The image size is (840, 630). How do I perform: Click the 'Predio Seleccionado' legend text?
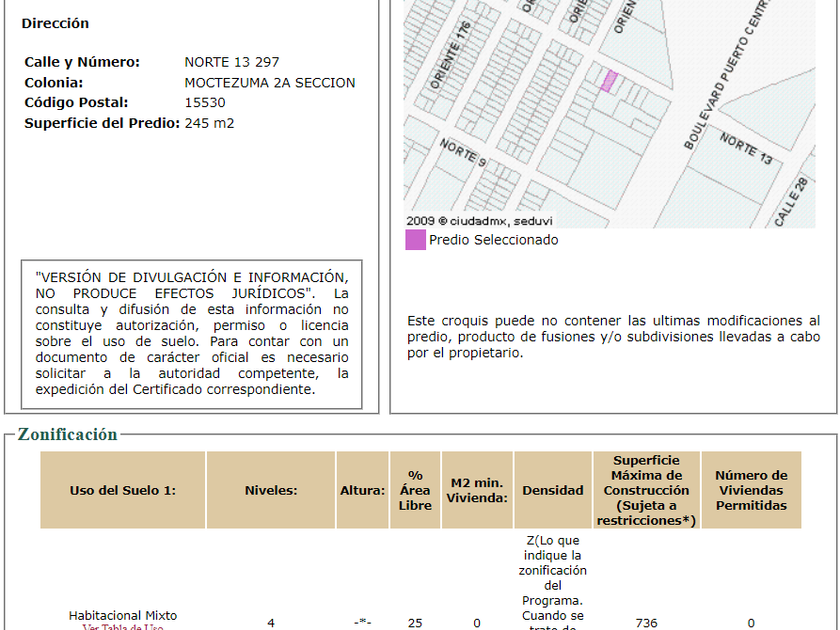coord(494,240)
